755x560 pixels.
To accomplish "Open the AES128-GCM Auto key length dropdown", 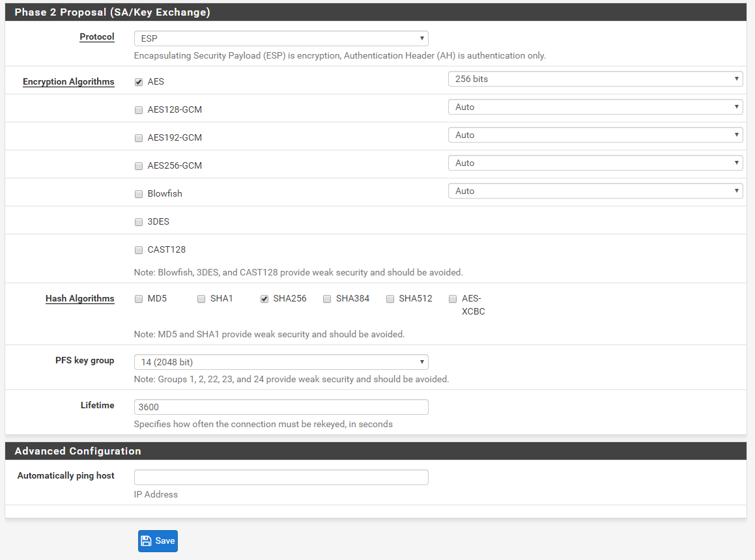I will click(x=595, y=107).
